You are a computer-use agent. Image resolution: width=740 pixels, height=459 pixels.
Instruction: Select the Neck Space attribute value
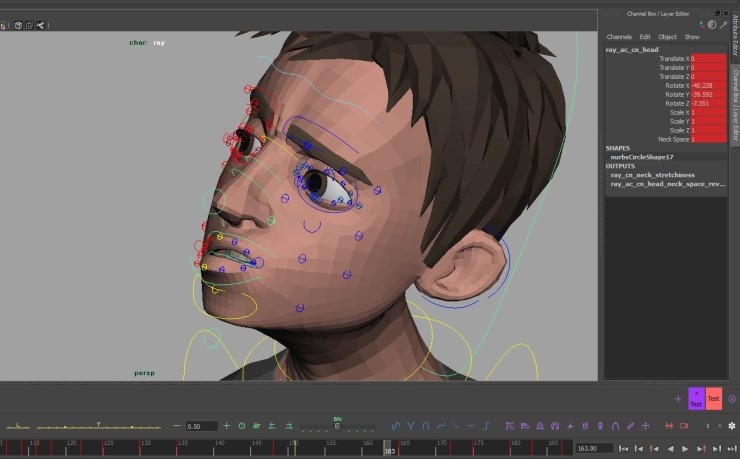[x=708, y=139]
